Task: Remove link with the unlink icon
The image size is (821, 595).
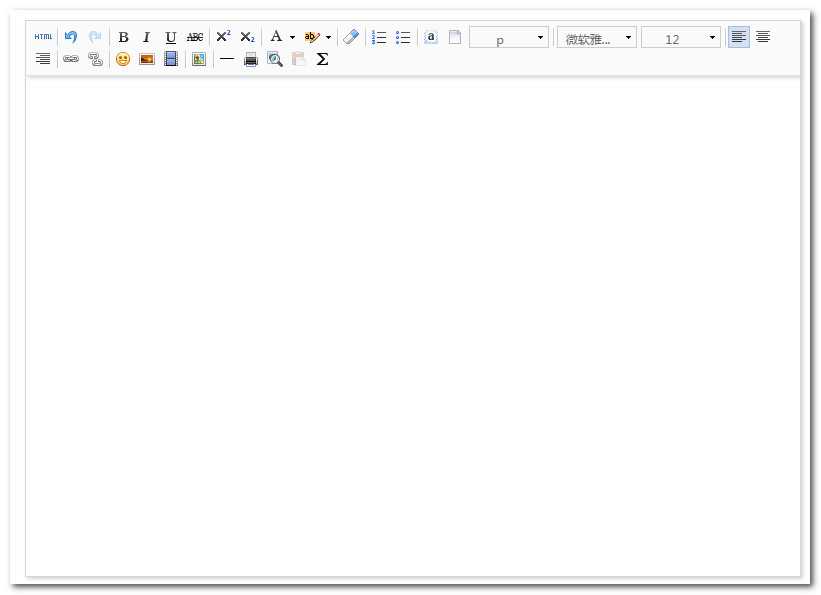Action: click(95, 59)
